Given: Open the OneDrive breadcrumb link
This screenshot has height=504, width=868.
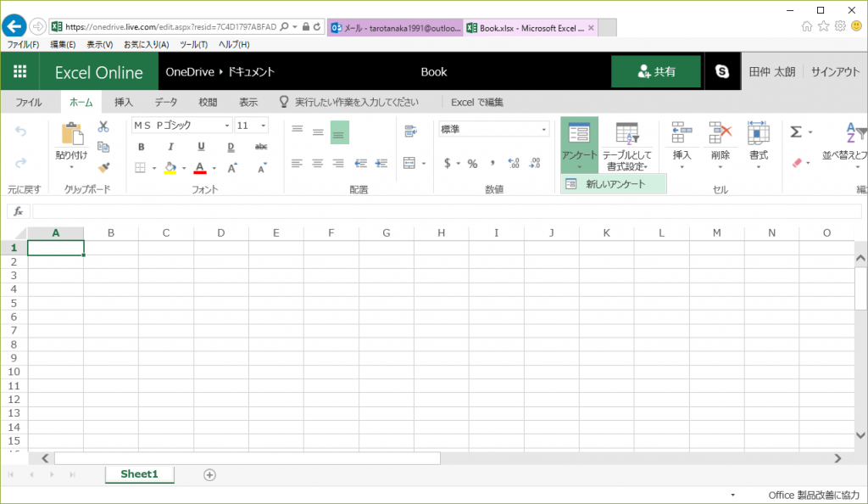Looking at the screenshot, I should tap(190, 71).
